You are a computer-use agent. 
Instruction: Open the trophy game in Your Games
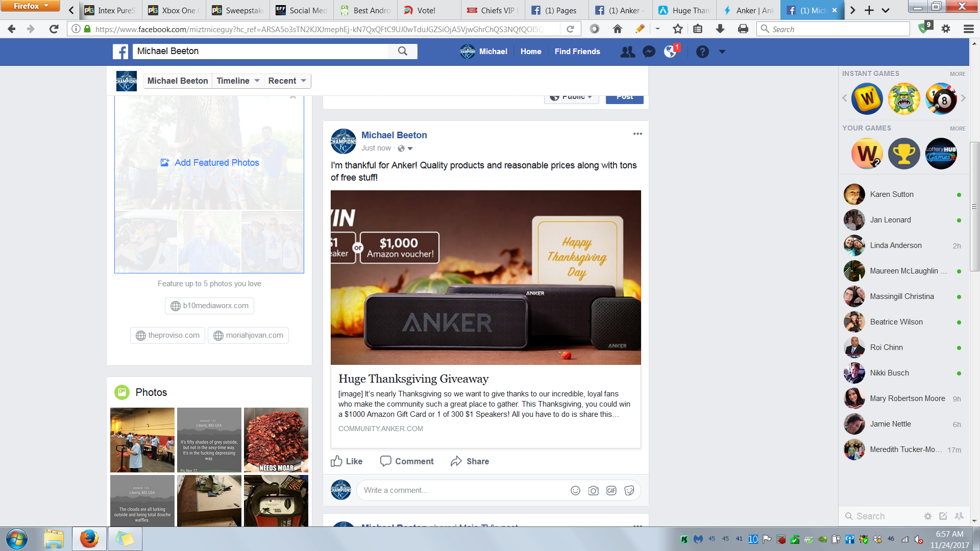click(904, 154)
